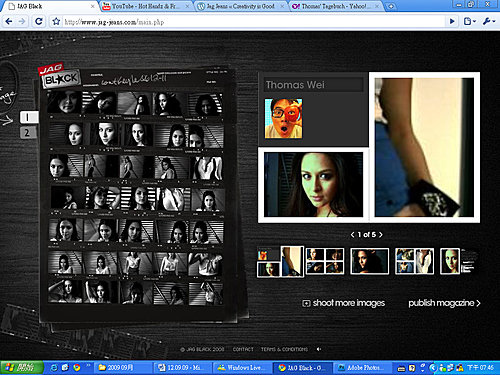Open the 12.09.09 taskbar window
500x375 pixels.
tap(182, 367)
